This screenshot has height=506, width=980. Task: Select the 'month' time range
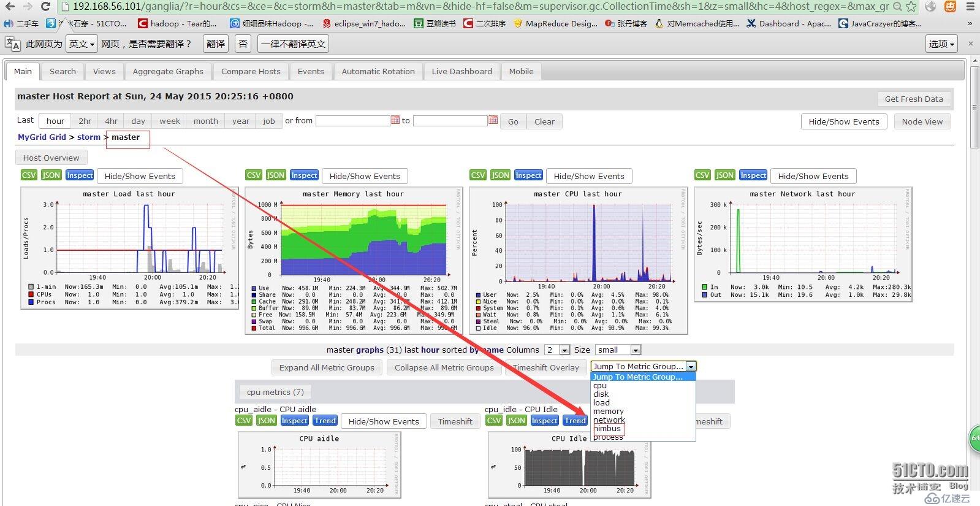click(x=206, y=121)
